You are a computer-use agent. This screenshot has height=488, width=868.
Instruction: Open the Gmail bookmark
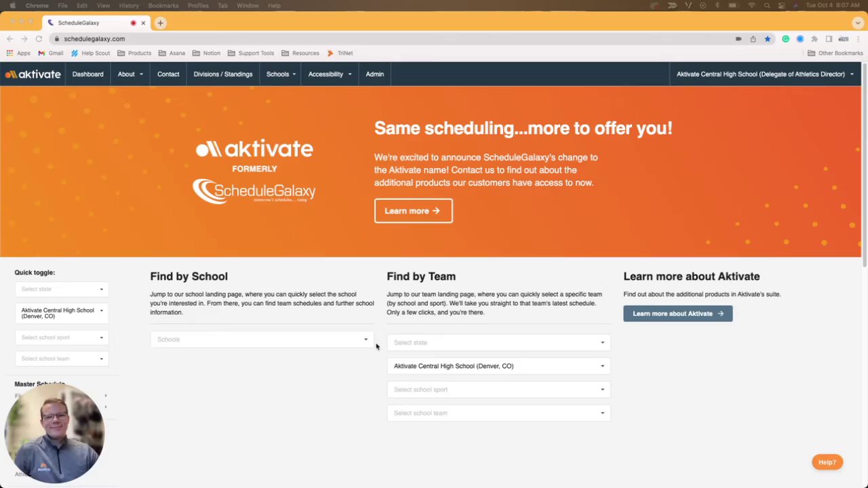pyautogui.click(x=50, y=53)
